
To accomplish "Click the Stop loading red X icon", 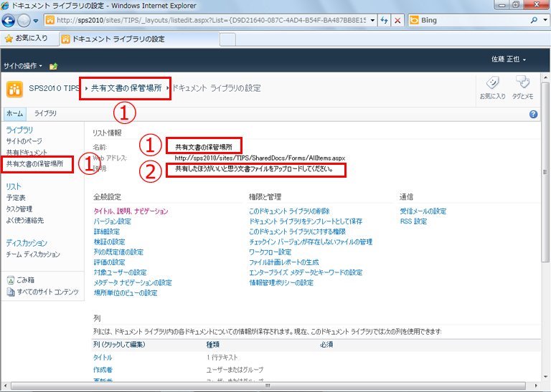I will click(x=397, y=20).
